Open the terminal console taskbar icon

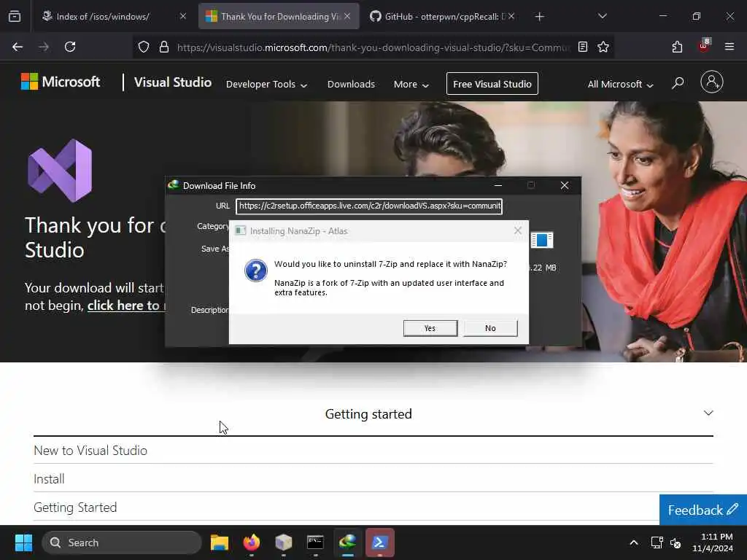click(x=315, y=542)
